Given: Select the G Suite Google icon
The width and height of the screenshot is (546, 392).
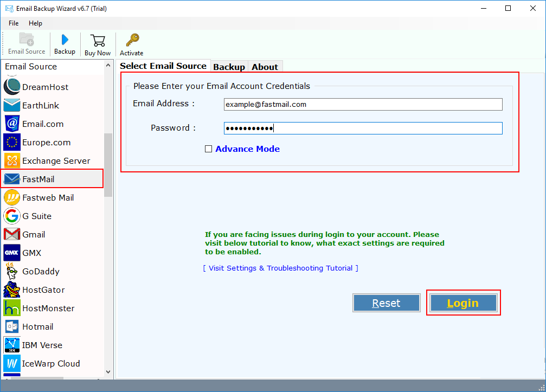Looking at the screenshot, I should 12,216.
